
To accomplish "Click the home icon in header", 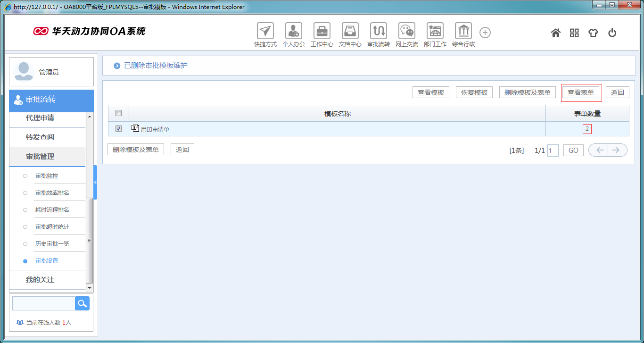I will click(556, 33).
